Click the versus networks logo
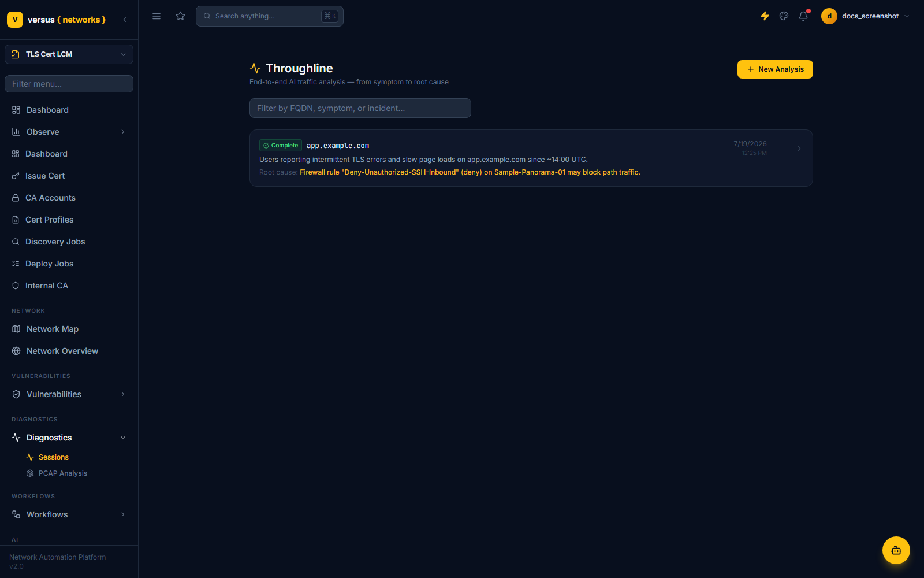 pyautogui.click(x=57, y=20)
